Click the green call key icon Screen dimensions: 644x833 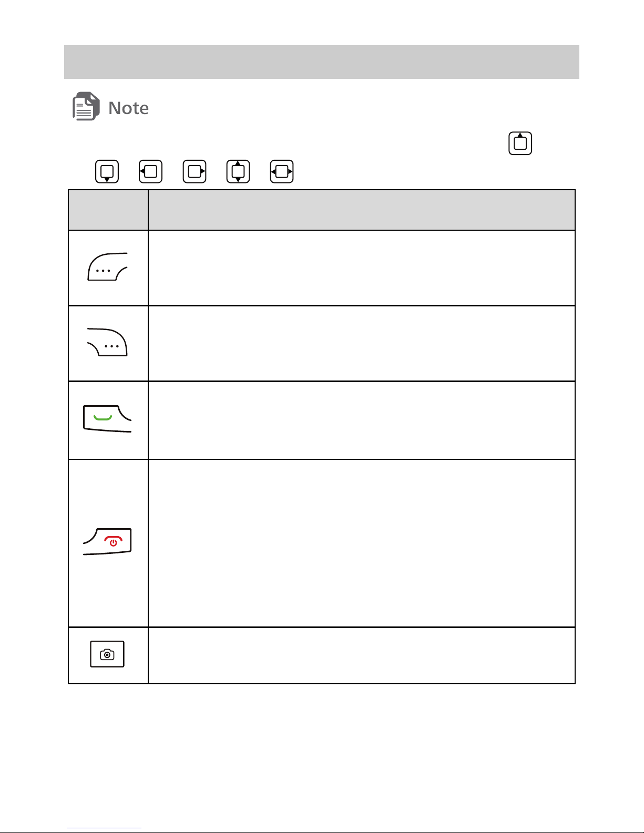pos(107,418)
